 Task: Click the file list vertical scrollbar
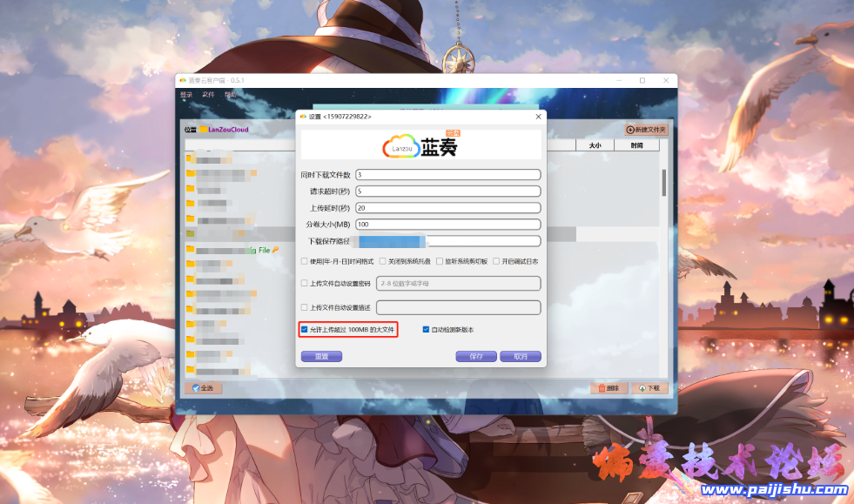[x=663, y=183]
